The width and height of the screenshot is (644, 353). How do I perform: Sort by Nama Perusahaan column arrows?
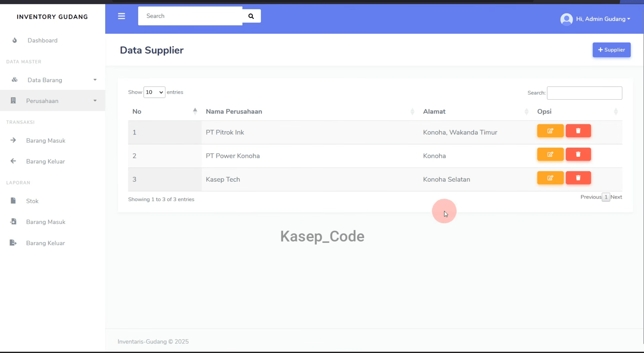412,111
